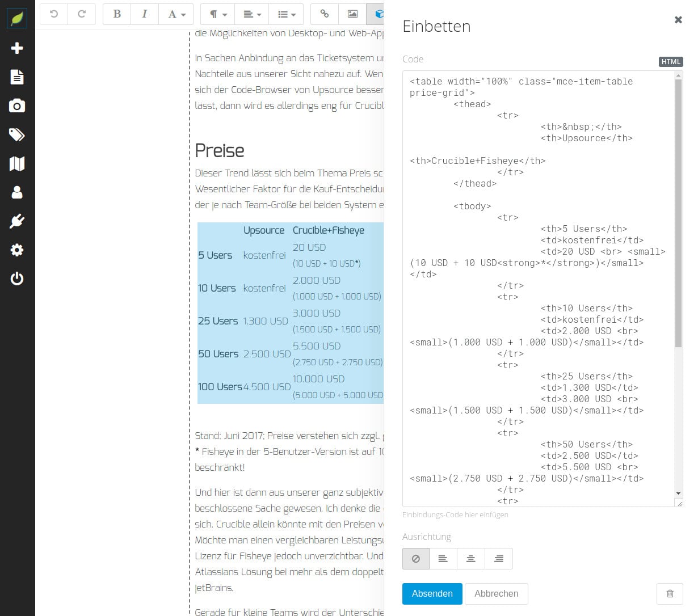Submit the embed with the Absenden button
Viewport: 698px width, 616px height.
point(432,593)
